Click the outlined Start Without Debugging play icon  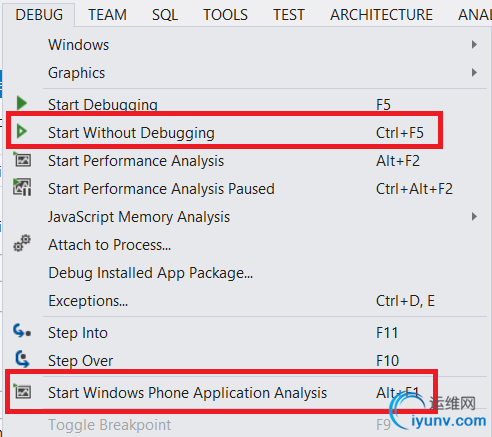coord(22,131)
